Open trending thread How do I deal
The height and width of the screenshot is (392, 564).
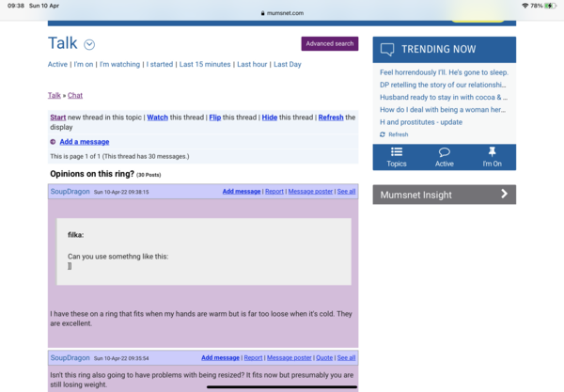point(443,110)
